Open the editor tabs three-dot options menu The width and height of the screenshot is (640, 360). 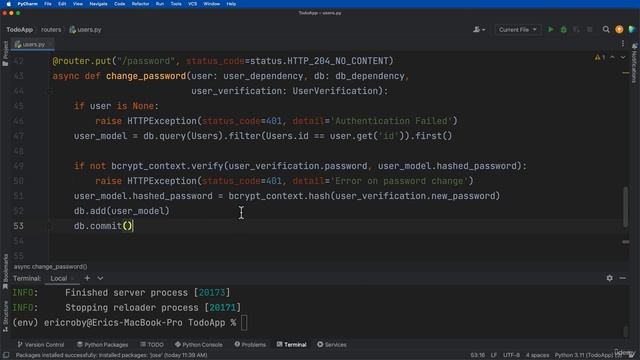click(623, 44)
